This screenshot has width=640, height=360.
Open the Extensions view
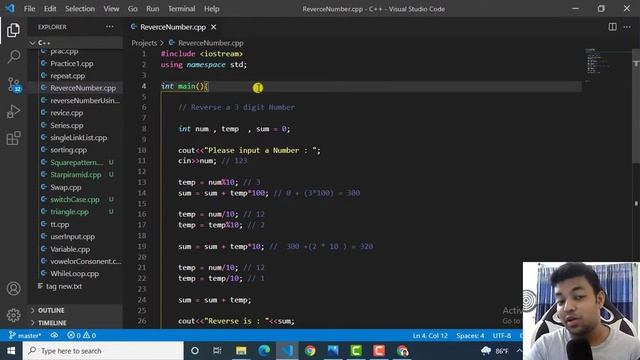[13, 138]
